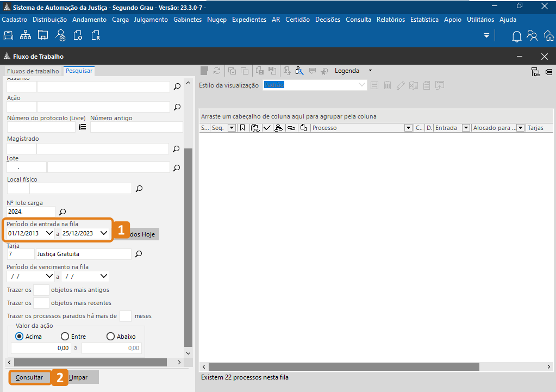Click the 'meses' number input field
This screenshot has height=392, width=556.
[126, 316]
